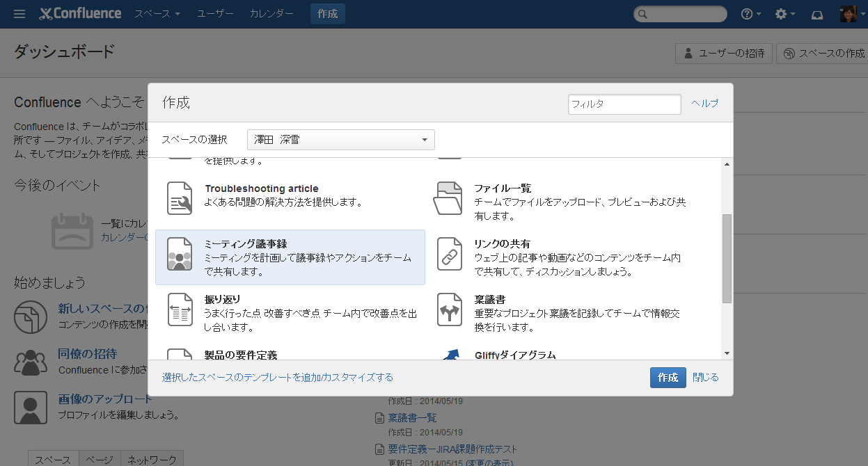The image size is (868, 466).
Task: Focus the top search box
Action: click(x=680, y=14)
